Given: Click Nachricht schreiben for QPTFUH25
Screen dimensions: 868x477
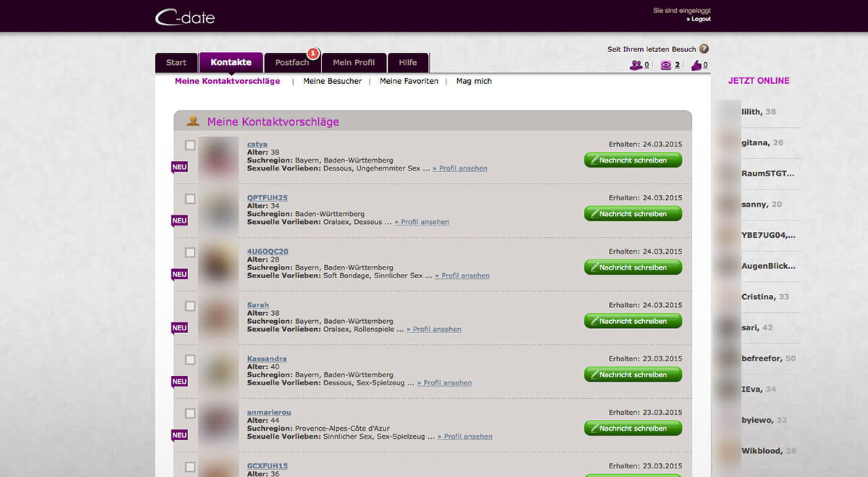Looking at the screenshot, I should [x=633, y=214].
